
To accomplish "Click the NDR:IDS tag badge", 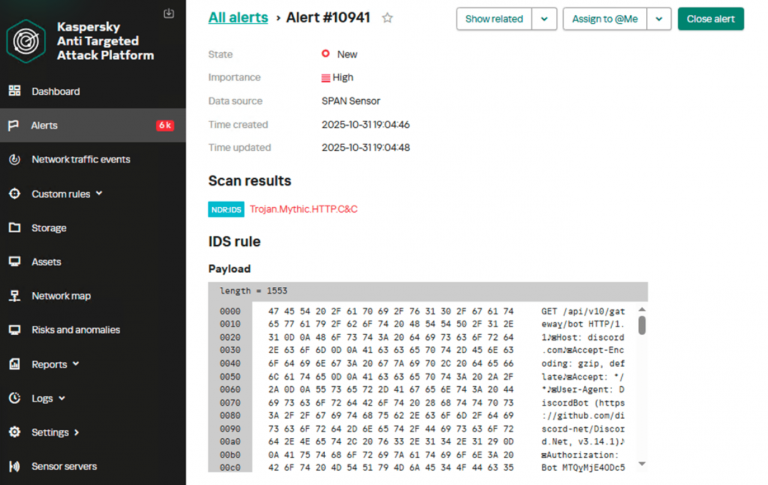I will pyautogui.click(x=226, y=210).
